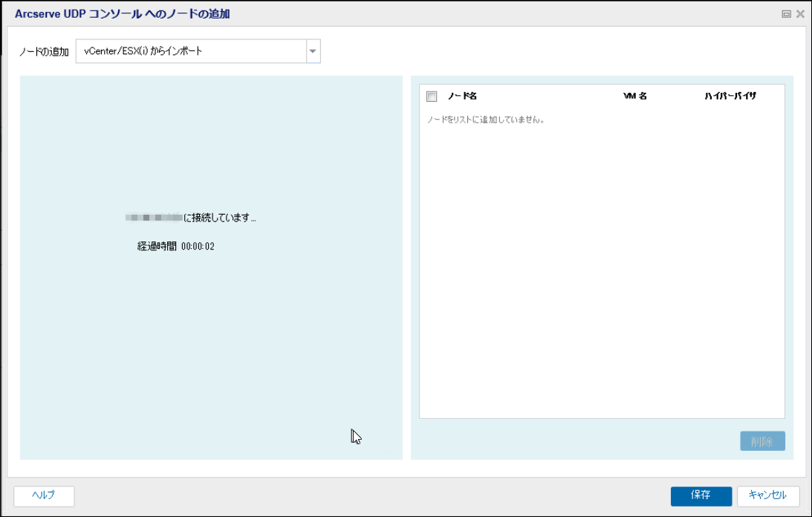
Task: Click the 00:00:02 elapsed timer value
Action: (198, 247)
